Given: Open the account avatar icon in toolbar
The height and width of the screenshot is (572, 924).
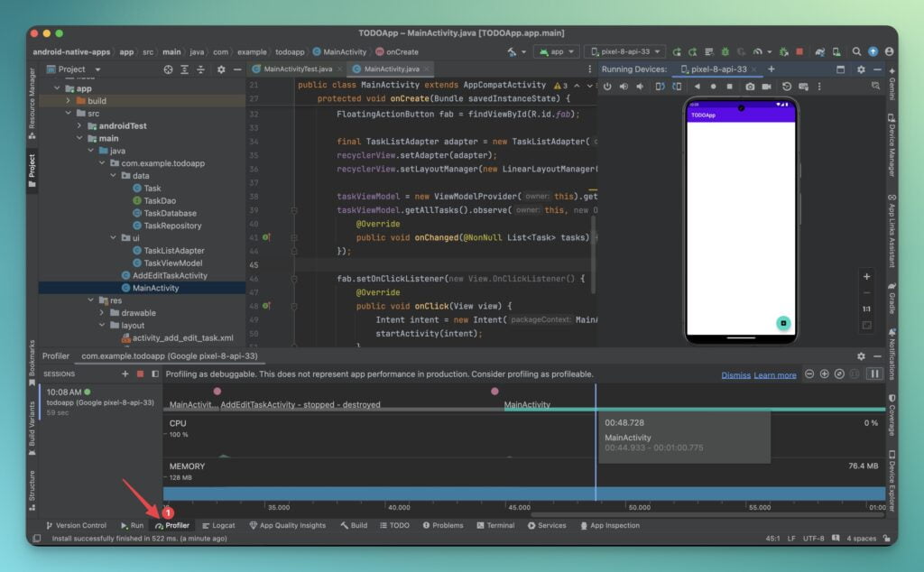Looking at the screenshot, I should point(889,51).
